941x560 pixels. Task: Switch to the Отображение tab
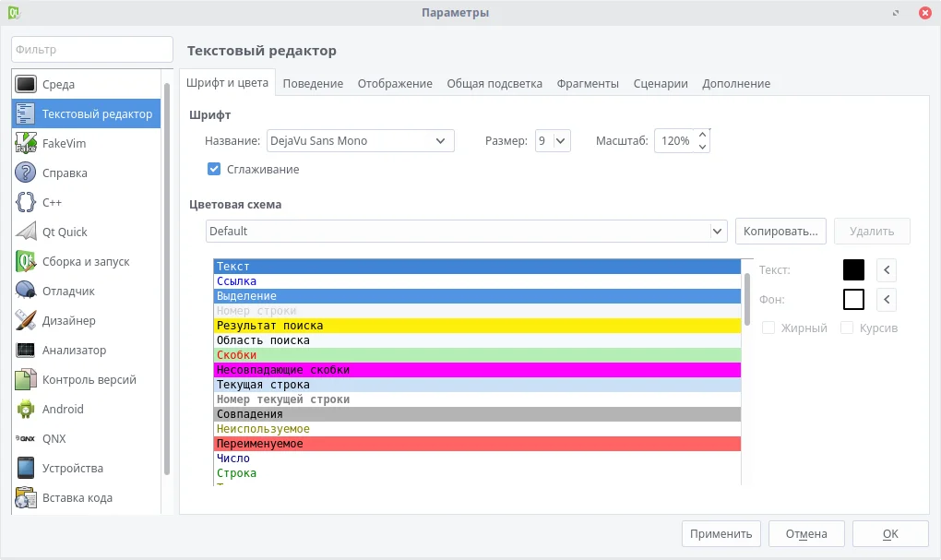[x=395, y=83]
